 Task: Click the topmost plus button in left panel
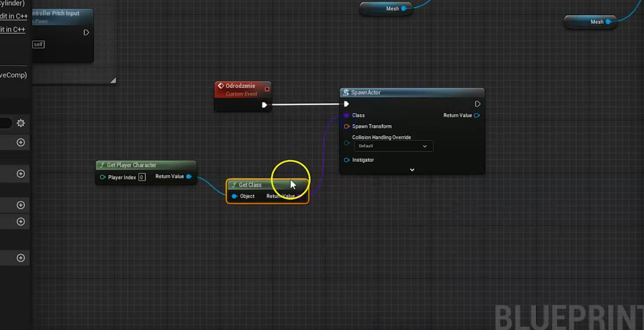(21, 143)
